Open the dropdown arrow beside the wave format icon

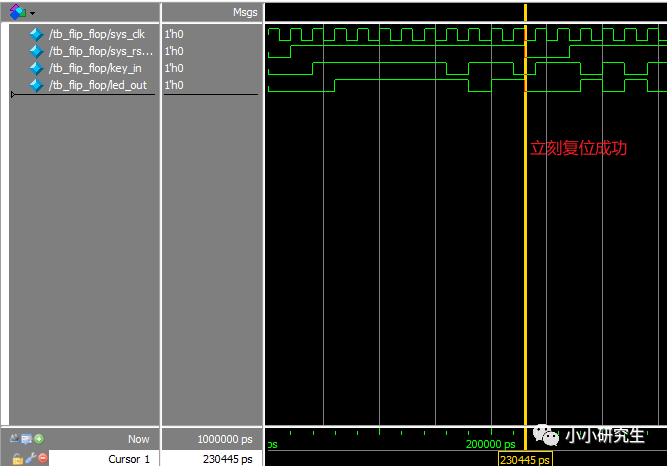33,13
